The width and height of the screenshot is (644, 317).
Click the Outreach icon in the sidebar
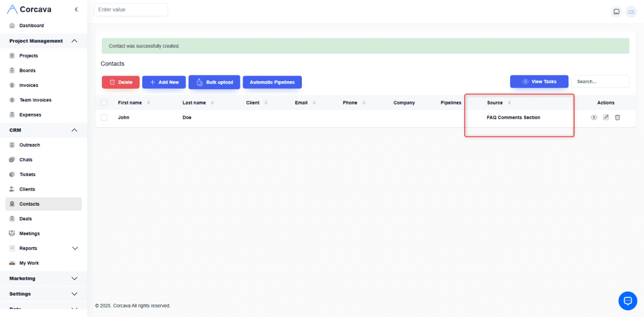click(x=12, y=145)
